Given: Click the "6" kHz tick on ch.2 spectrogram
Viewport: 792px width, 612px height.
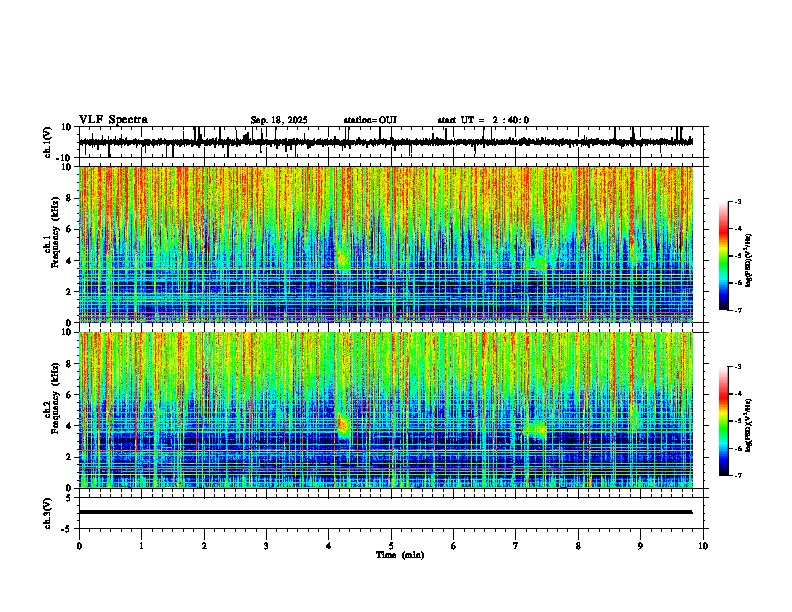Looking at the screenshot, I should pos(70,395).
